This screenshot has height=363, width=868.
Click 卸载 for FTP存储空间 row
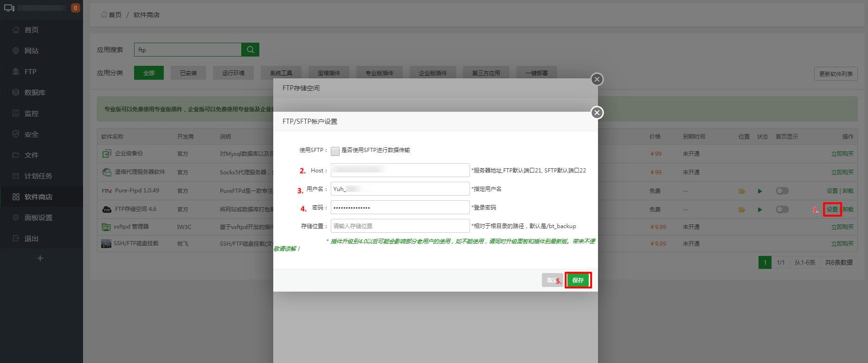[848, 210]
